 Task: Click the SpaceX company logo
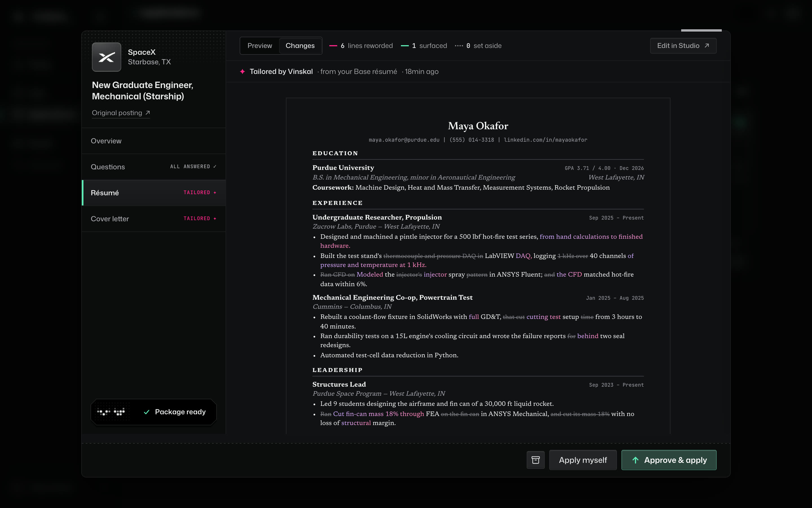(x=106, y=57)
